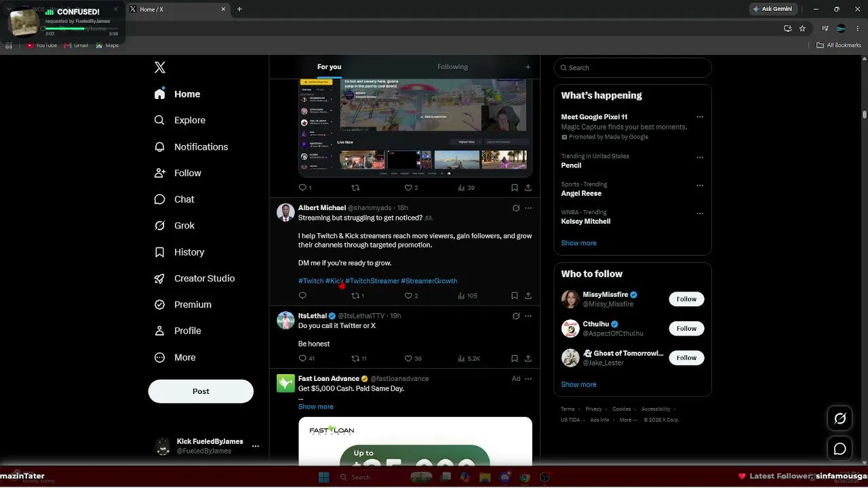Open Premium page
868x488 pixels.
182,304
